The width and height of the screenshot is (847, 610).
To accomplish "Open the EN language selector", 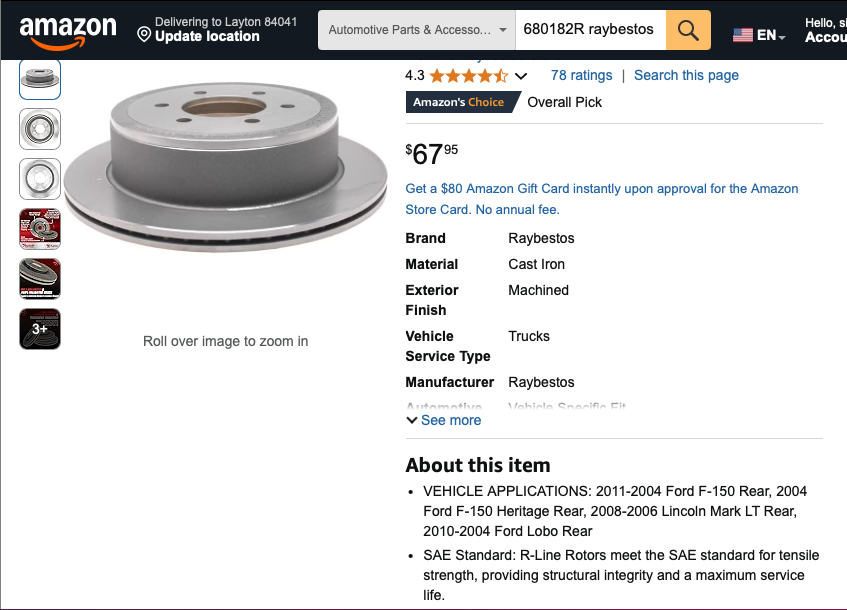I will [x=770, y=36].
